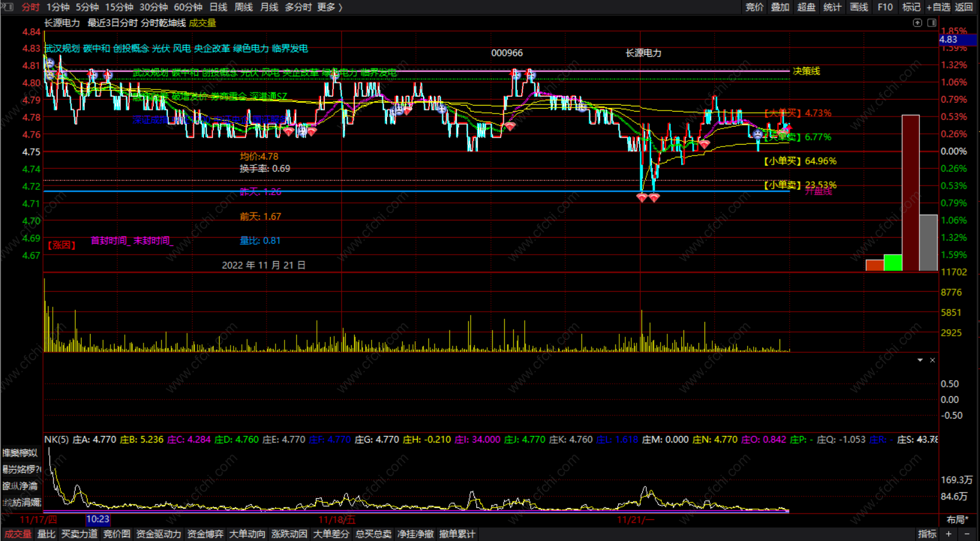Activate the 画线 drawing tool
Image resolution: width=980 pixels, height=541 pixels.
(859, 7)
